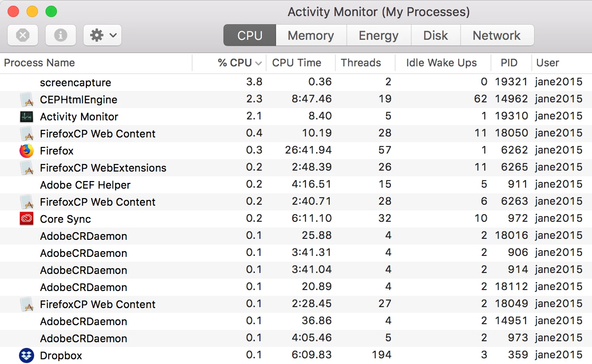Viewport: 592px width, 364px height.
Task: Sort by Threads column header
Action: (x=361, y=63)
